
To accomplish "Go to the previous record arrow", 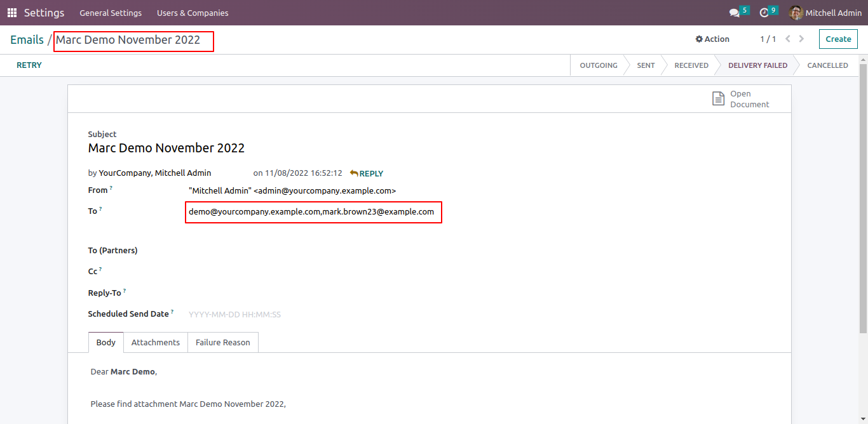I will coord(788,39).
